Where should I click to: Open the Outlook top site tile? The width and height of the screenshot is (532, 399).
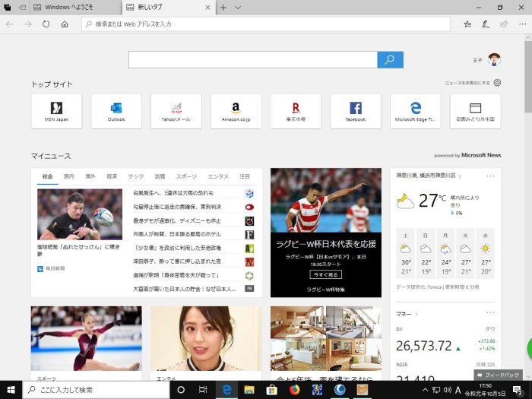(116, 111)
